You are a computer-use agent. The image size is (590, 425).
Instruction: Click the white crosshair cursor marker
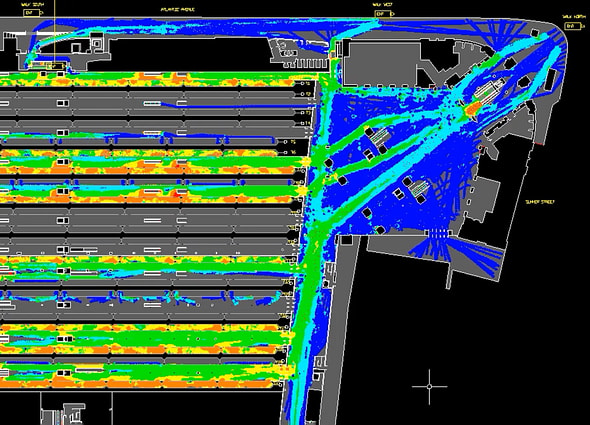(429, 387)
